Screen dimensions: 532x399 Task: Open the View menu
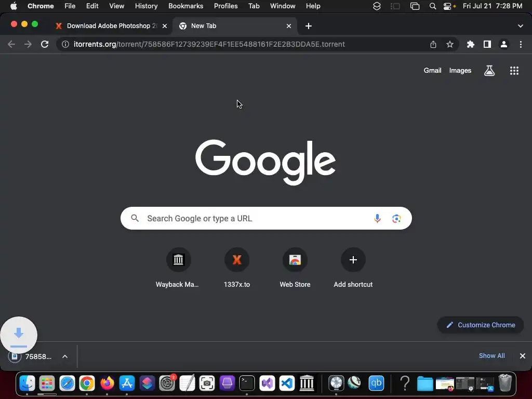point(116,6)
